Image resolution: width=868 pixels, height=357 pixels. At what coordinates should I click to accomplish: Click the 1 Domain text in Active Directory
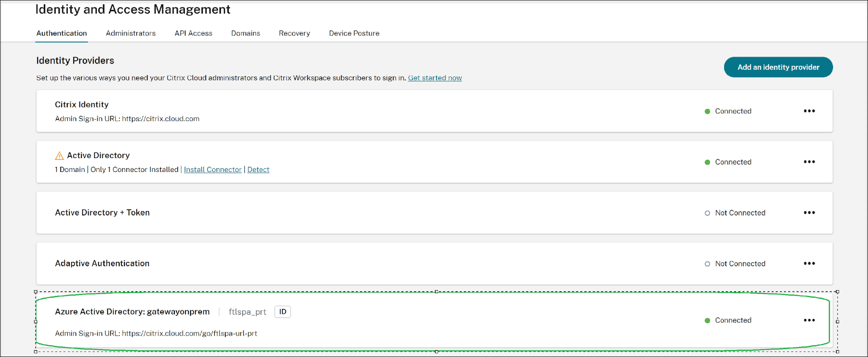[x=70, y=170]
